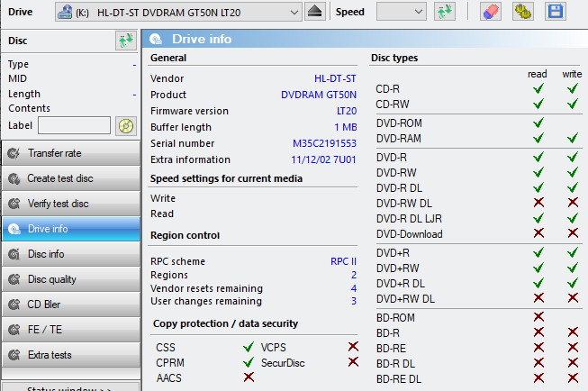588x391 pixels.
Task: Click the refresh disc icon in Disc panel
Action: (x=126, y=41)
